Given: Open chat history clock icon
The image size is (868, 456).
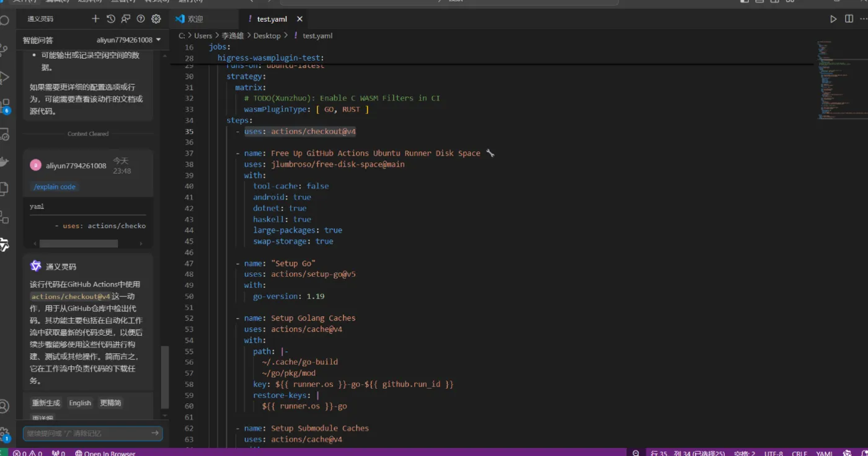Looking at the screenshot, I should (x=111, y=19).
